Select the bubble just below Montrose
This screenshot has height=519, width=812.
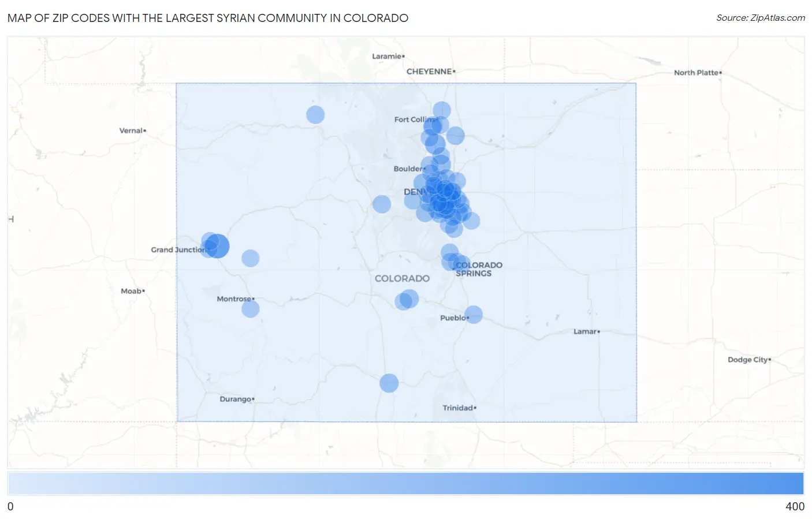(250, 309)
